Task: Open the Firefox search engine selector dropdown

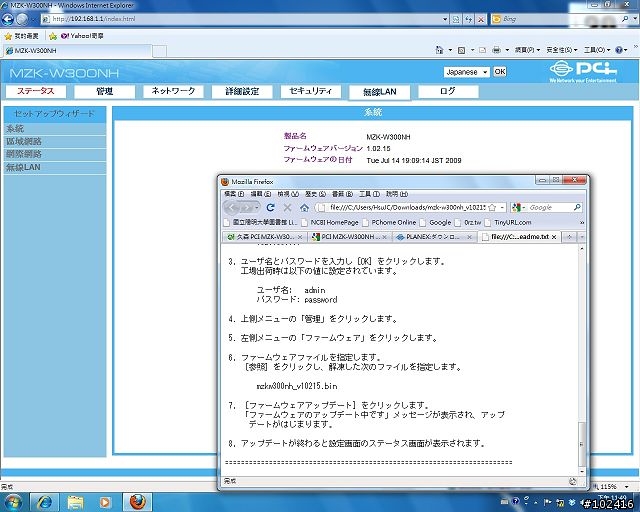Action: coord(518,207)
